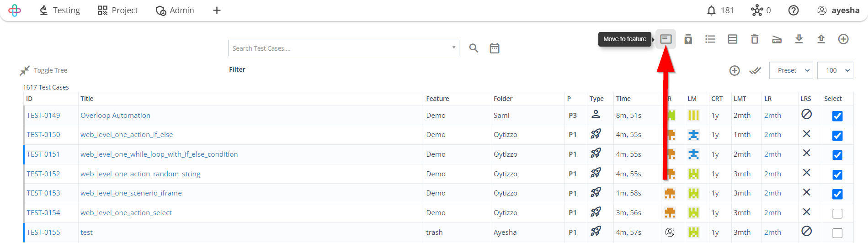Click the TEST-0152 ID link
868x243 pixels.
(43, 174)
